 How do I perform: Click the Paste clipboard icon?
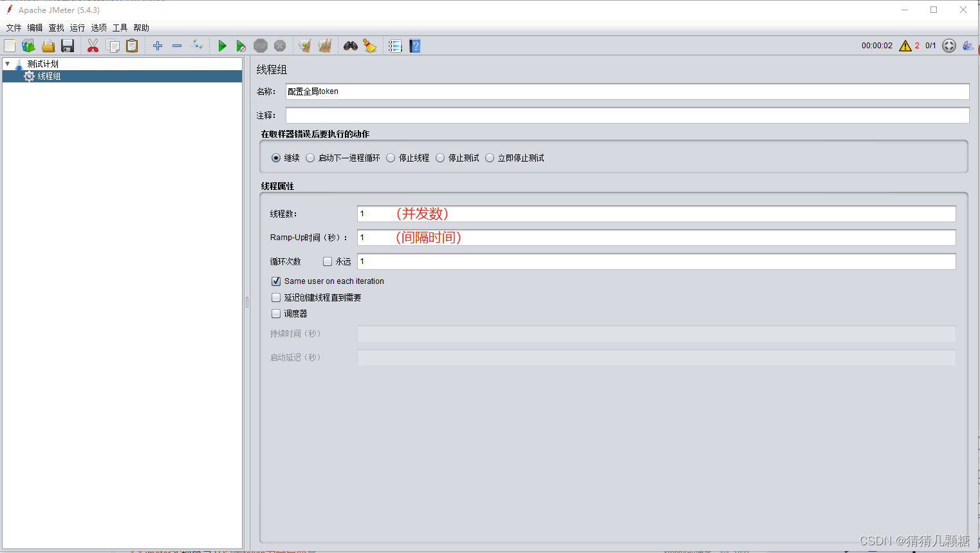132,46
